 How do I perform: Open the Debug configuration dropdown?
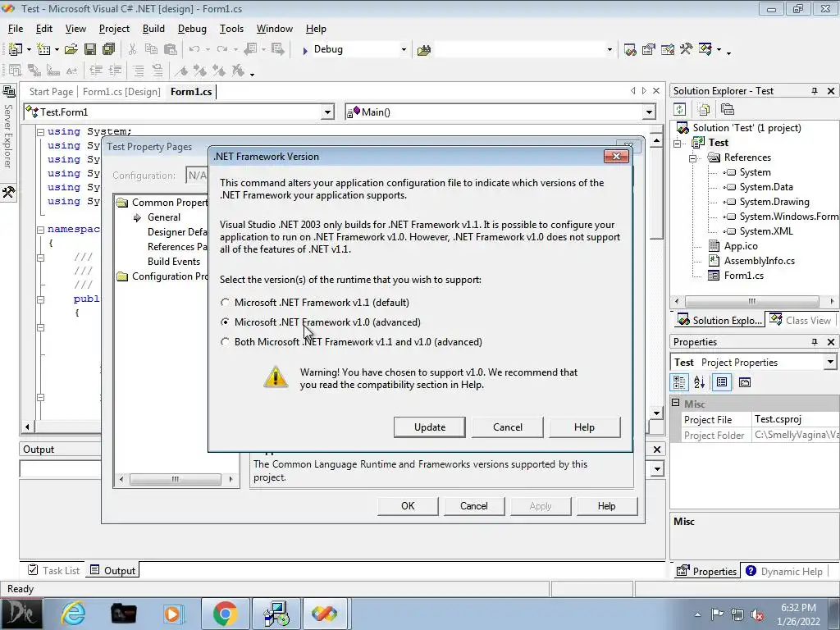[404, 50]
